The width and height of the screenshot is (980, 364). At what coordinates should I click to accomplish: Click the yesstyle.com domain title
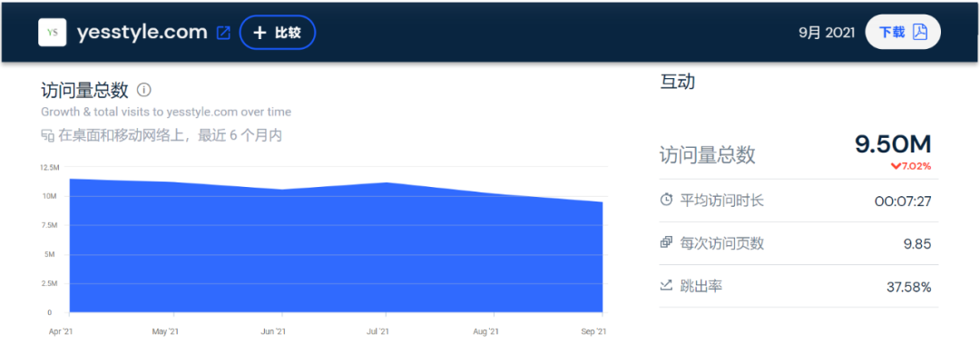point(142,33)
